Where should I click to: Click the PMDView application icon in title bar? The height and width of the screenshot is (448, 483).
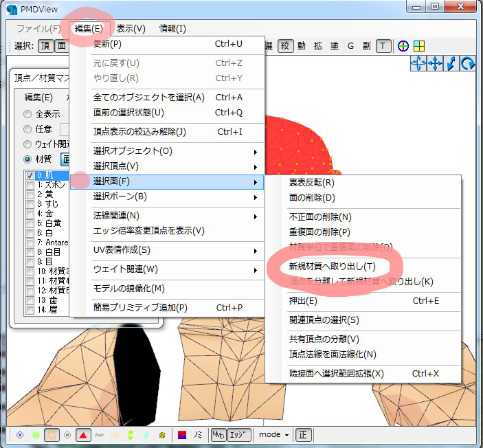point(12,9)
